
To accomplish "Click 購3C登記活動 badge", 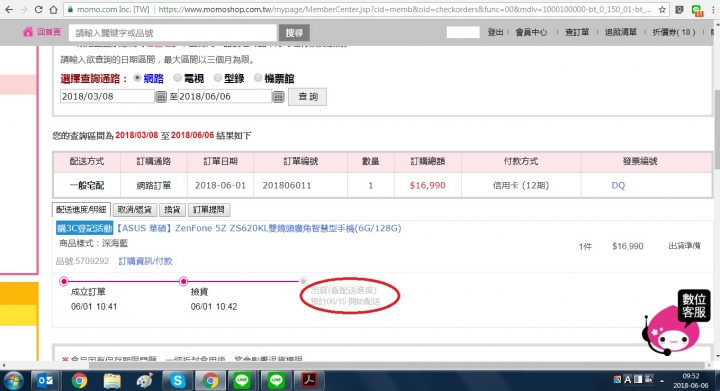I will tap(84, 228).
